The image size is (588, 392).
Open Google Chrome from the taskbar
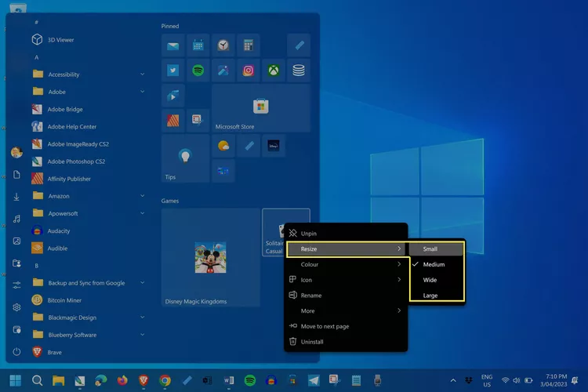(x=165, y=381)
